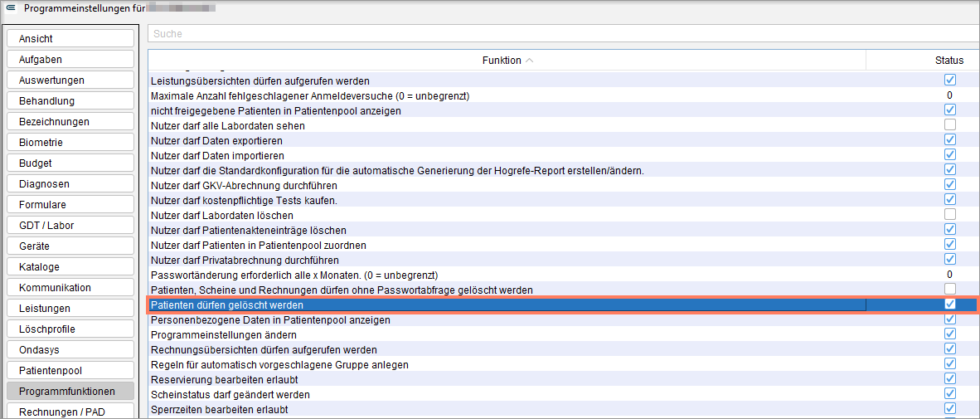Sort by the Funktion column header

[507, 61]
